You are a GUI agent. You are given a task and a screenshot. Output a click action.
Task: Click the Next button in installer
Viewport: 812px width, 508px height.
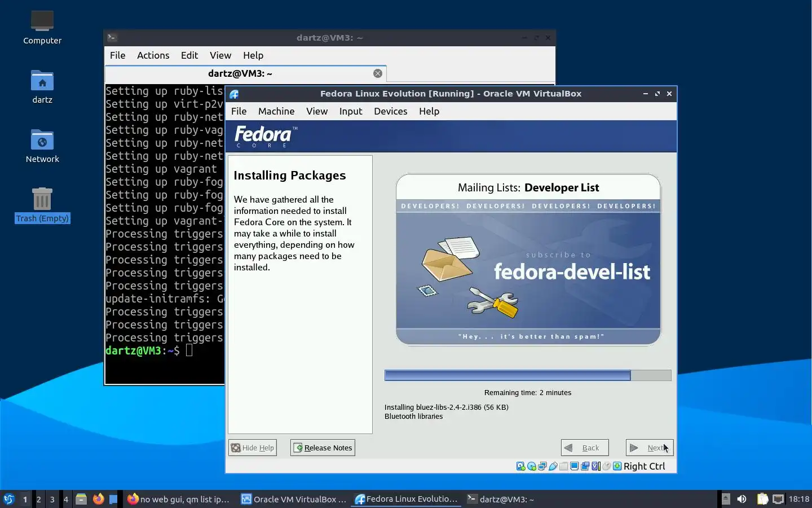click(x=650, y=448)
